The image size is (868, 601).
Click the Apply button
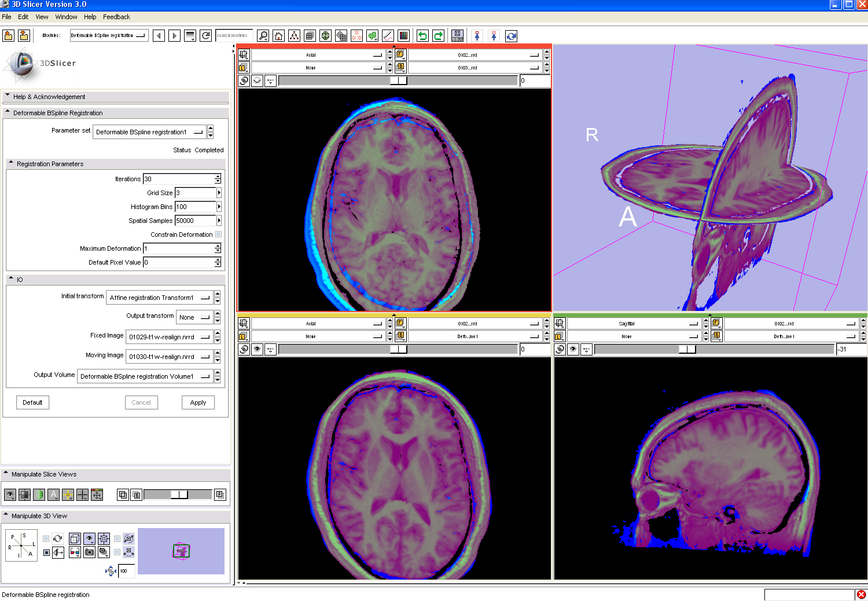198,402
